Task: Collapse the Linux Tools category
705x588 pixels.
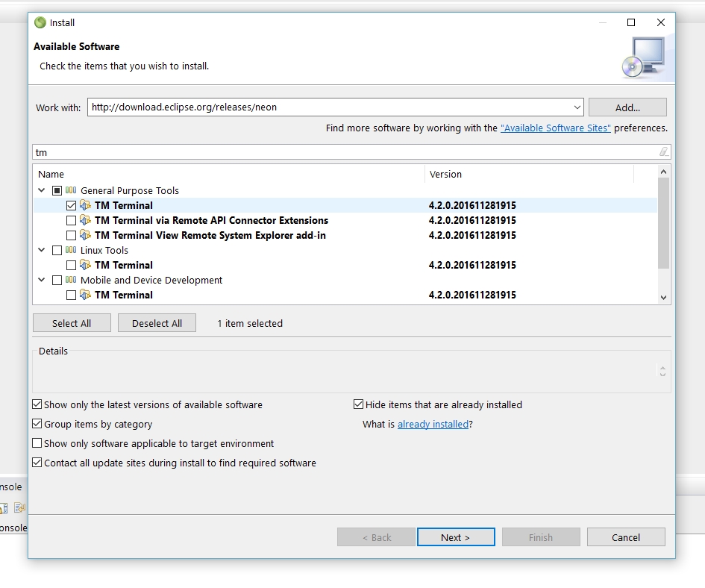Action: click(42, 251)
